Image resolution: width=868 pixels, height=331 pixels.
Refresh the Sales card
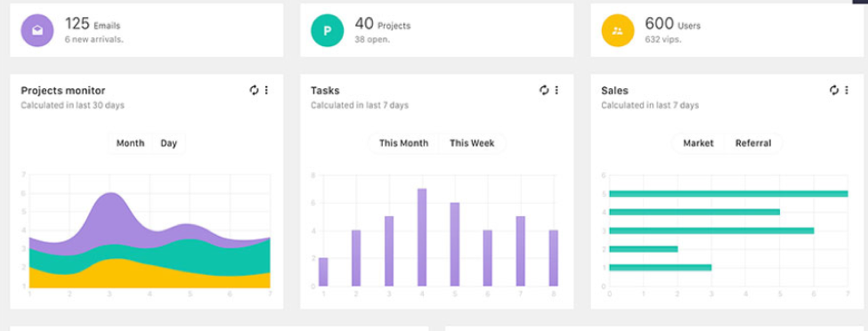coord(834,90)
